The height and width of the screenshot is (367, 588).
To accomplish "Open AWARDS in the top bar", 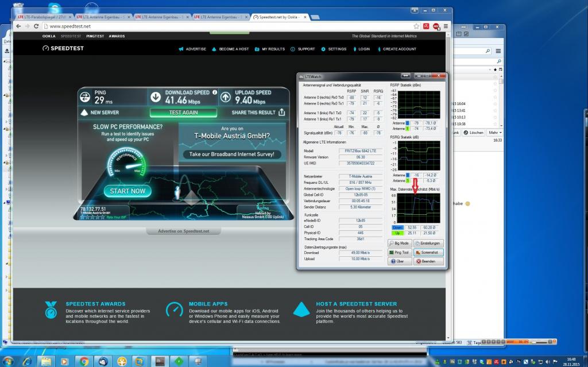I will coord(117,36).
